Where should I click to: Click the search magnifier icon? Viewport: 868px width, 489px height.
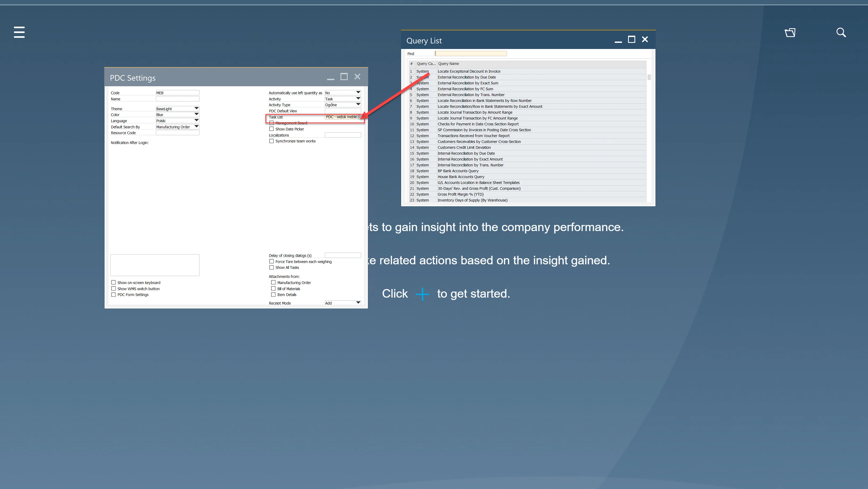tap(841, 32)
